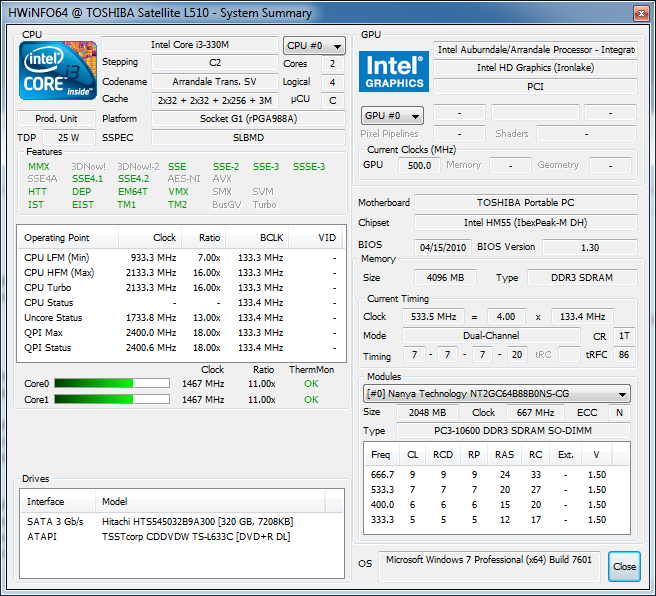Click the EM64T feature label

133,192
